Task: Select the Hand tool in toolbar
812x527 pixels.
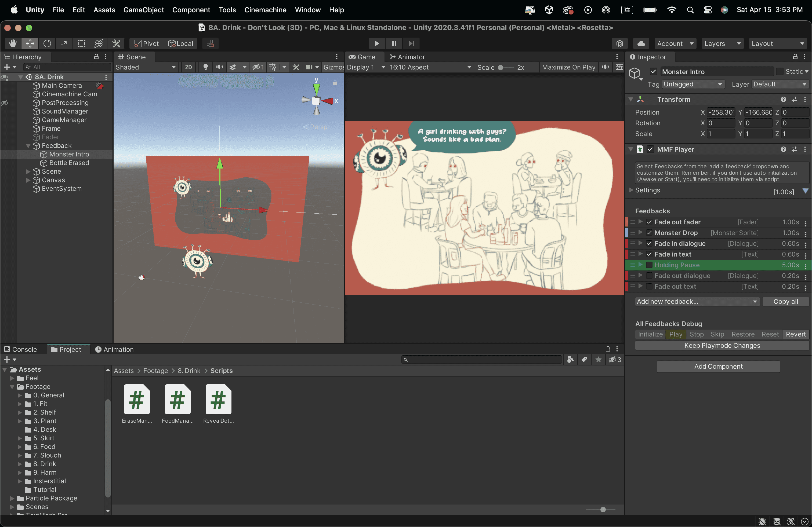Action: (x=13, y=43)
